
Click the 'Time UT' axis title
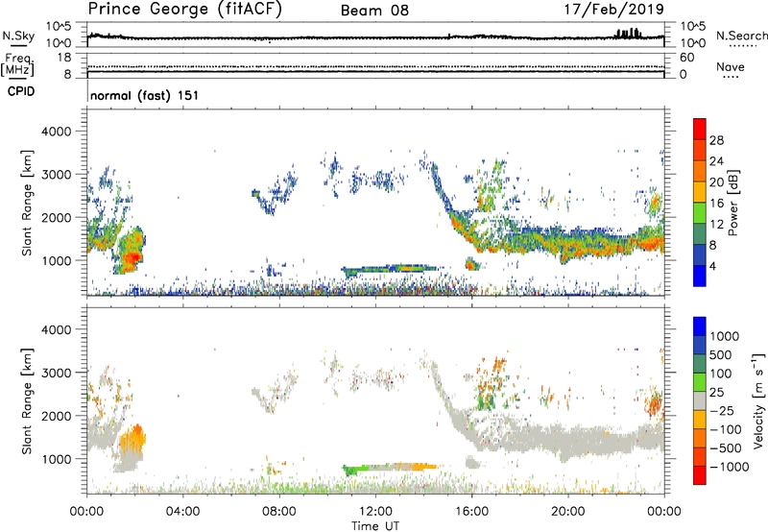coord(375,526)
